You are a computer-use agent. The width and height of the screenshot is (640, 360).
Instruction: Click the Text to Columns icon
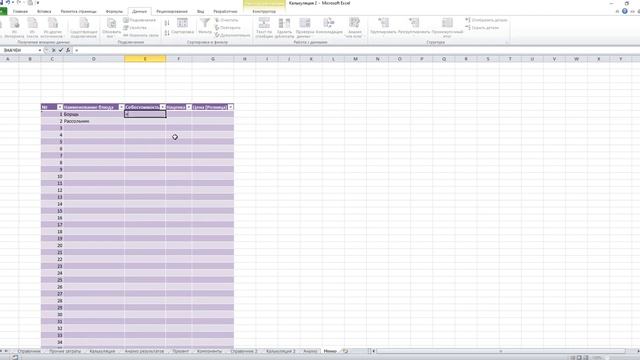[264, 27]
